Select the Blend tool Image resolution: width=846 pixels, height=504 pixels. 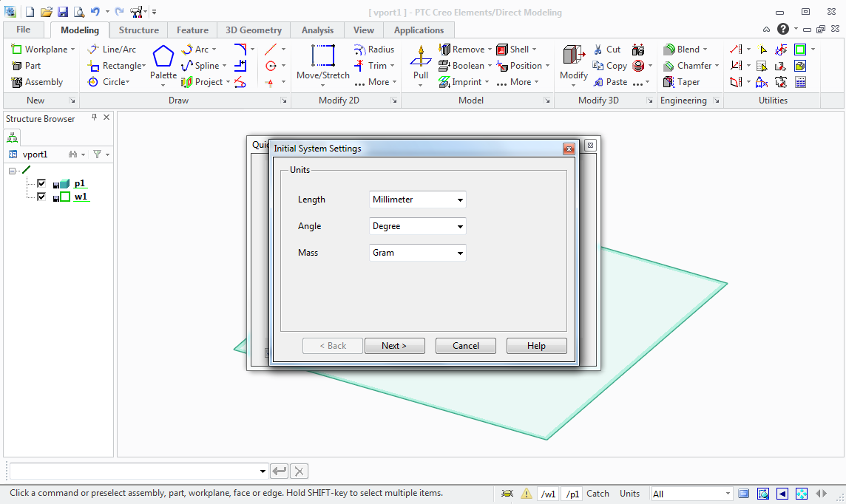point(685,49)
